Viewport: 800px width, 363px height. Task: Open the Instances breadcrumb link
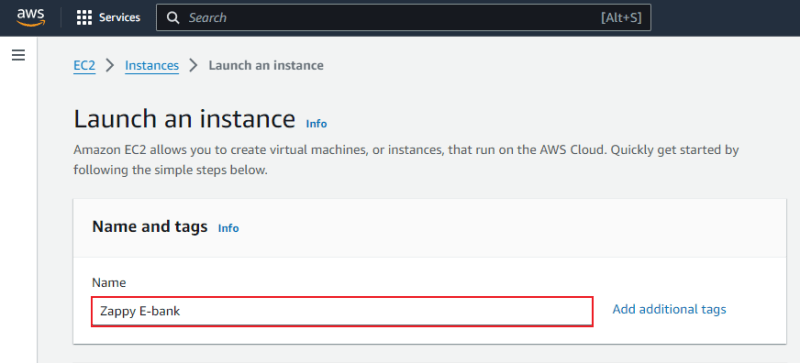152,66
